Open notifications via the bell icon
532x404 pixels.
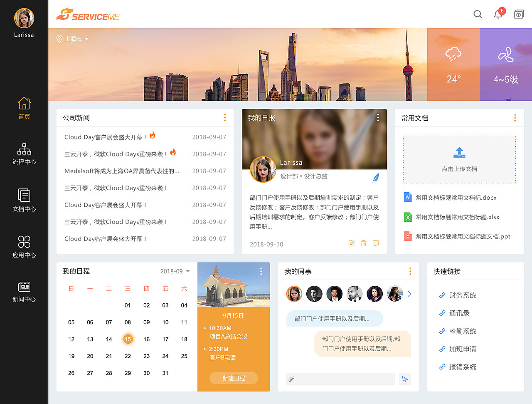point(498,14)
